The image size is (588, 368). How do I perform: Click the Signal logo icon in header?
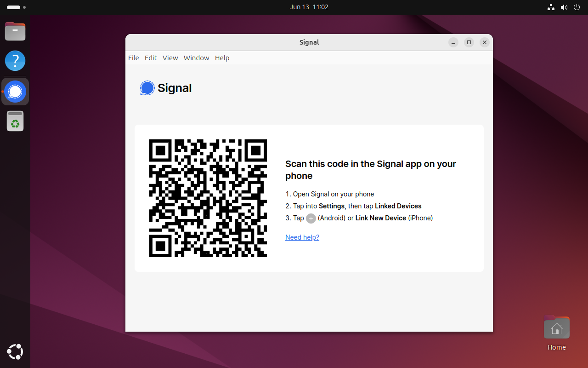click(x=147, y=88)
